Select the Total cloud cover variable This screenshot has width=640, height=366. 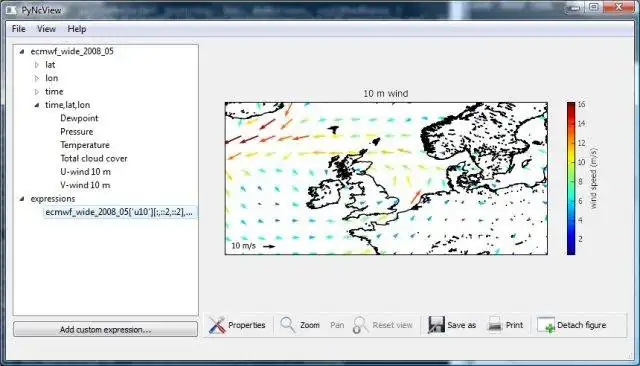coord(94,158)
